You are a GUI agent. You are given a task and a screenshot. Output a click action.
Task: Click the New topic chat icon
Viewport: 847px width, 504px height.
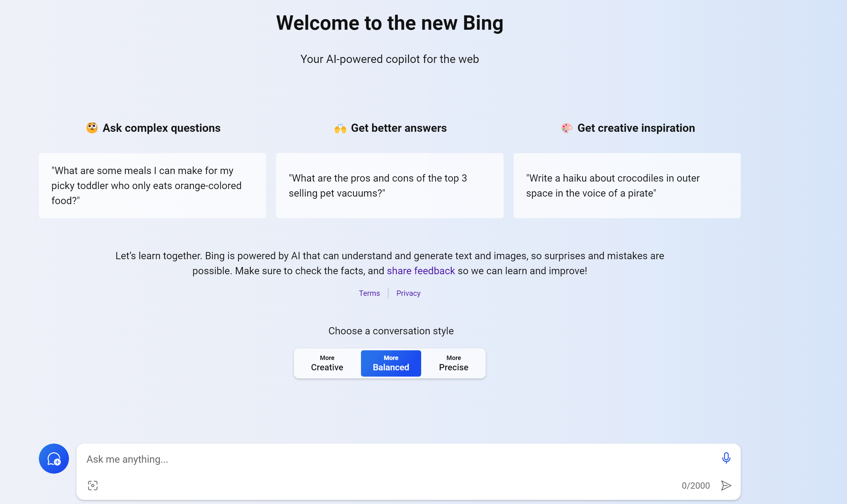coord(54,459)
